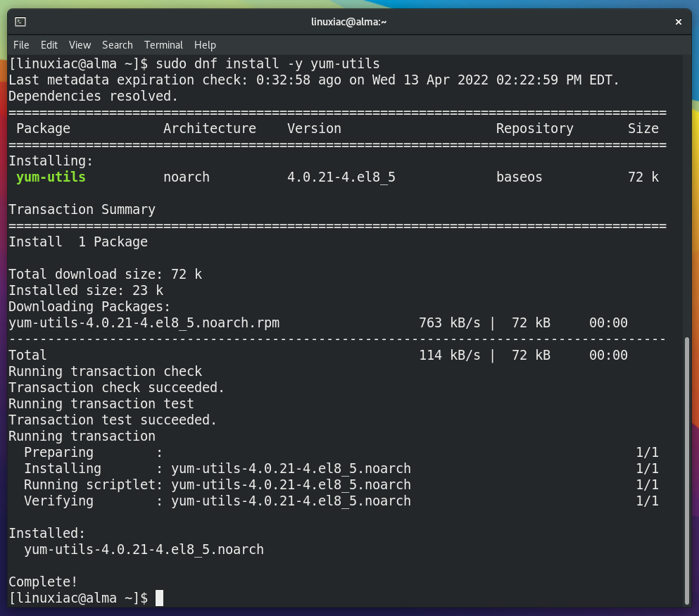Viewport: 699px width, 616px height.
Task: Close the terminal window
Action: pyautogui.click(x=678, y=21)
